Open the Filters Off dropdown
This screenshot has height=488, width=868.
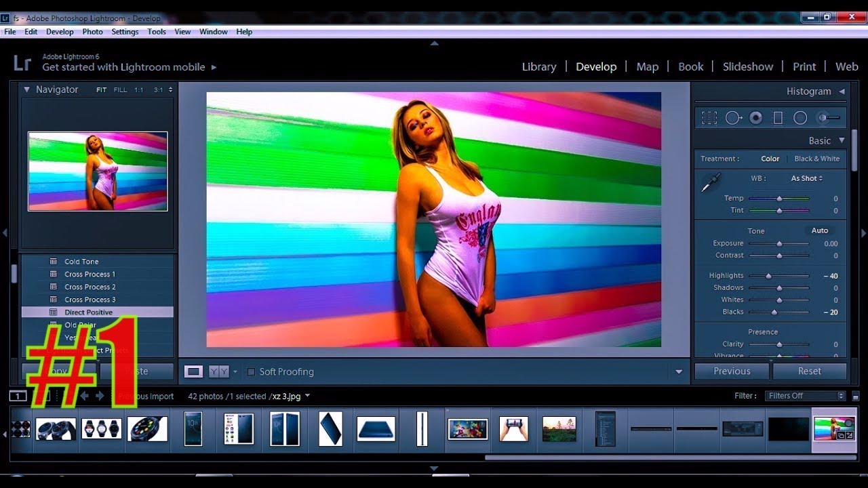[805, 396]
